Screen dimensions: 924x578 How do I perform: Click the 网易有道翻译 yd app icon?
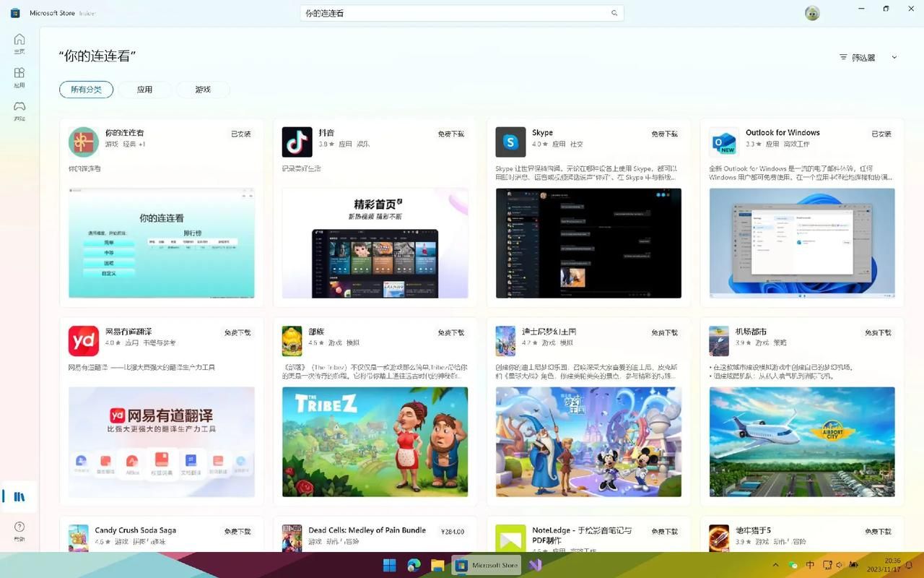[x=84, y=340]
